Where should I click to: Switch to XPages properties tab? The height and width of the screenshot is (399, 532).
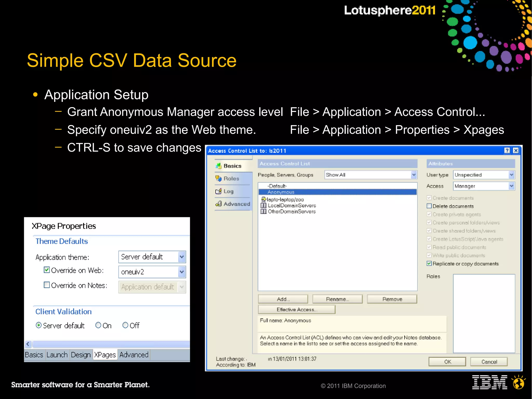pos(105,355)
